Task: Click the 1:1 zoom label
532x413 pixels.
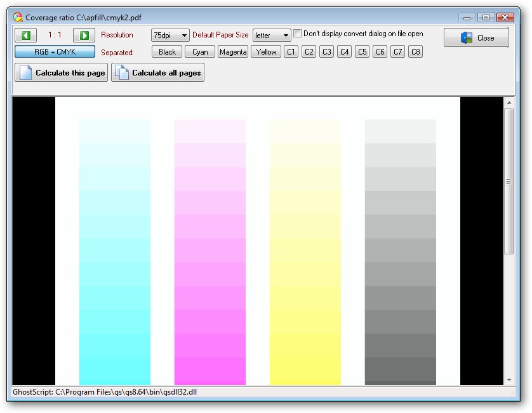Action: [54, 36]
